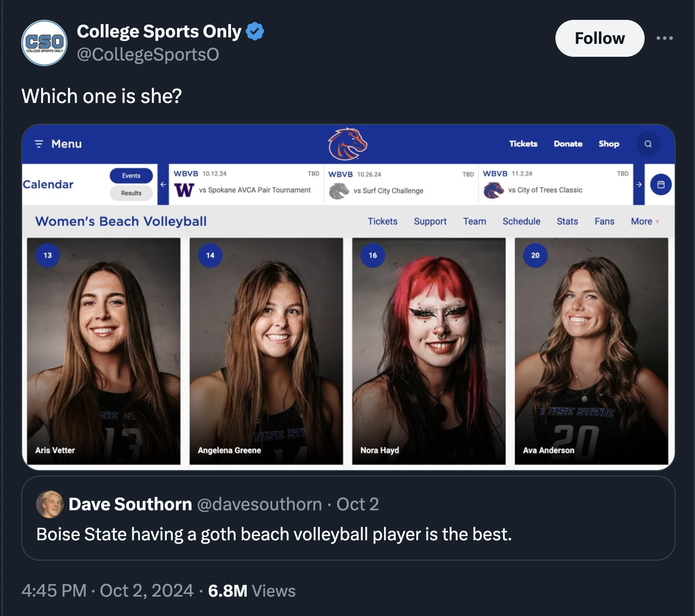Click the search magnifier icon in header
695x616 pixels.
[648, 144]
